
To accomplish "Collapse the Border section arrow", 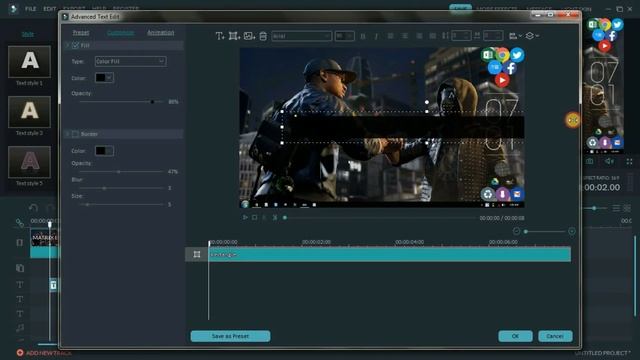I will tap(67, 134).
